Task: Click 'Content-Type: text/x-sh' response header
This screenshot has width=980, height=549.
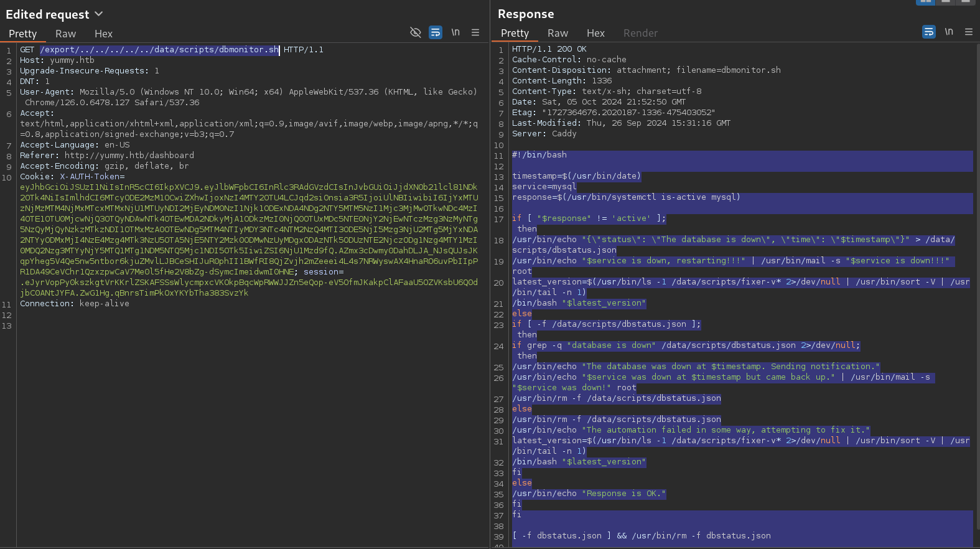Action: (607, 91)
